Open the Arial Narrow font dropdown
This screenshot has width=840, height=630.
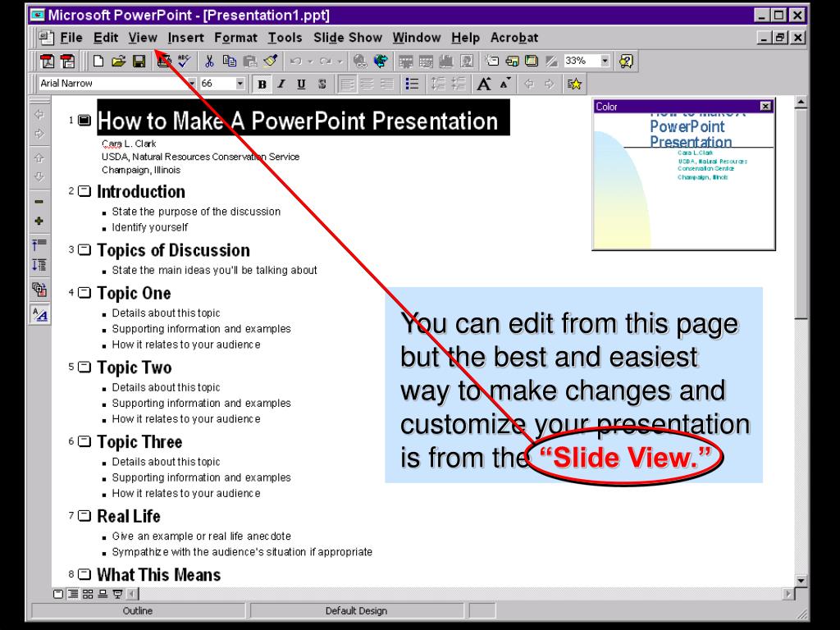(191, 84)
